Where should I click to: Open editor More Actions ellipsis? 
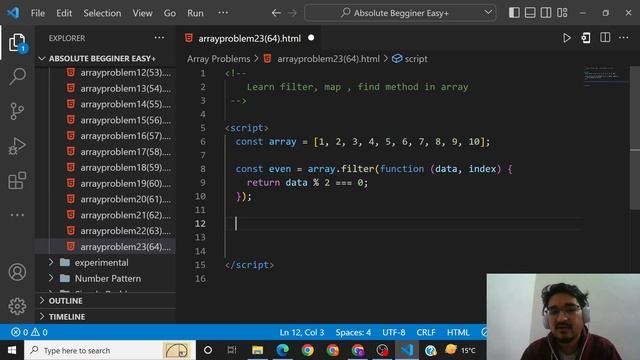click(x=624, y=38)
